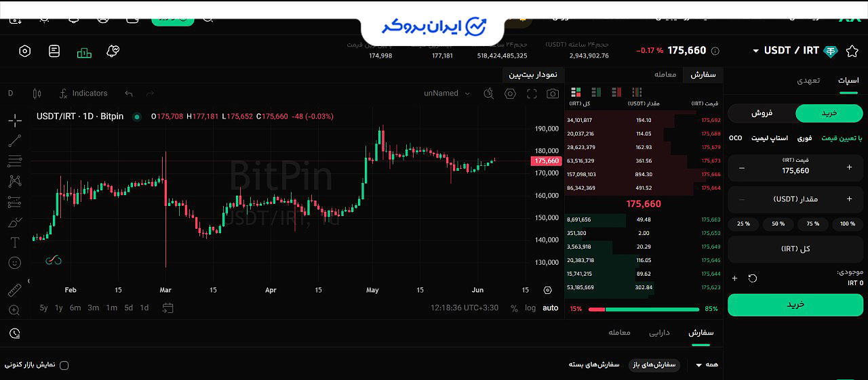Set amount to 100 %
The height and width of the screenshot is (380, 868).
pyautogui.click(x=848, y=224)
